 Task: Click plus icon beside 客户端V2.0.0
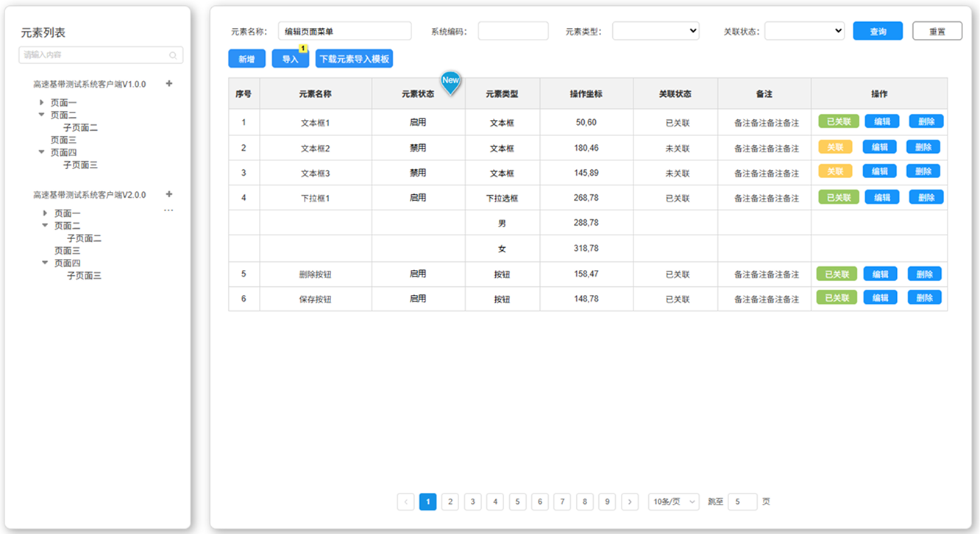pos(169,194)
